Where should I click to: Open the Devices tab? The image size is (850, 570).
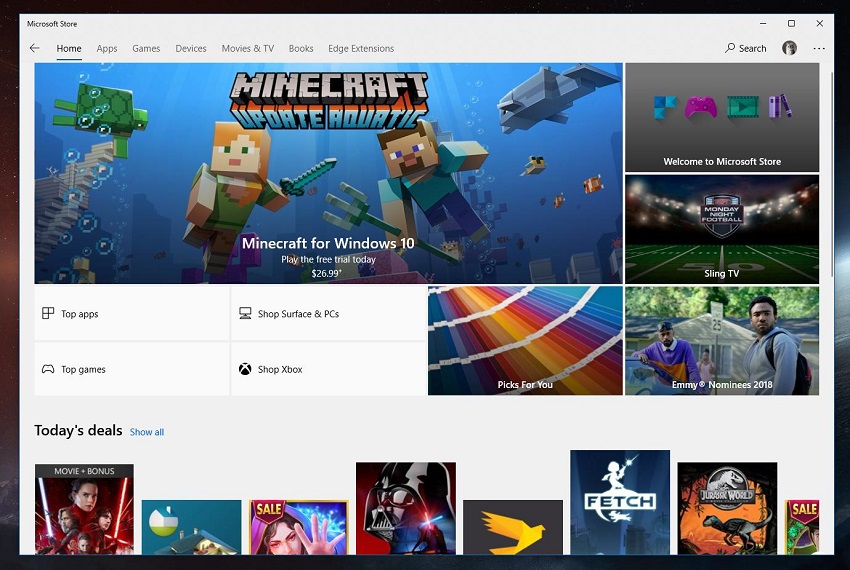[x=191, y=48]
